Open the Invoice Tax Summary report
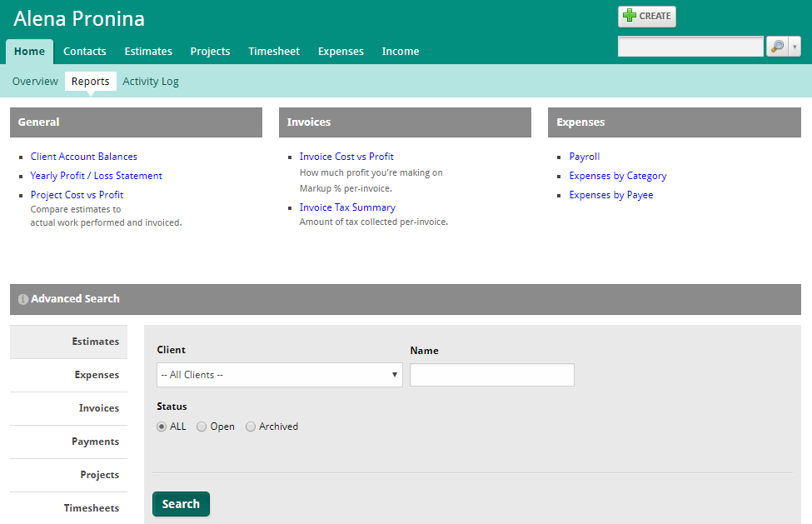 click(347, 207)
